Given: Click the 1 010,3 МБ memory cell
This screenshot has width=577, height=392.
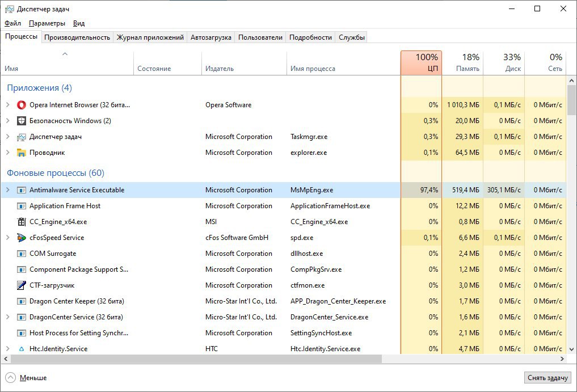Looking at the screenshot, I should click(x=462, y=105).
